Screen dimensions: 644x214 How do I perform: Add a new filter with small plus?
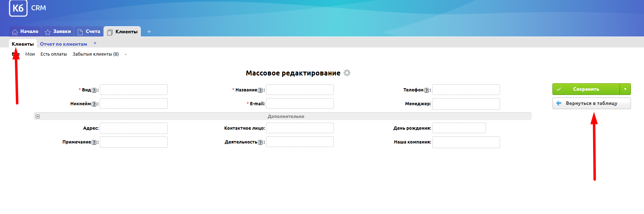(126, 54)
